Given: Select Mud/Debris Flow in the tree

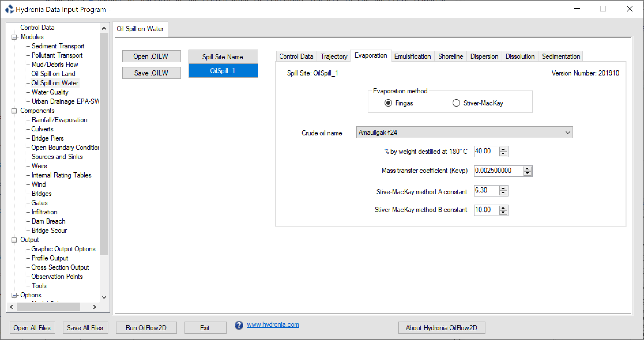Looking at the screenshot, I should coord(55,65).
